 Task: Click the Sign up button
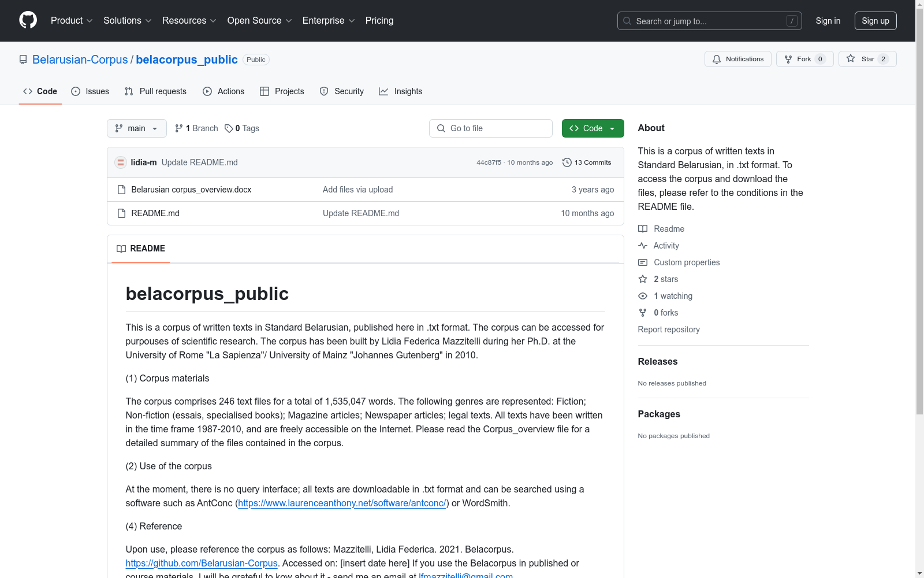tap(875, 21)
